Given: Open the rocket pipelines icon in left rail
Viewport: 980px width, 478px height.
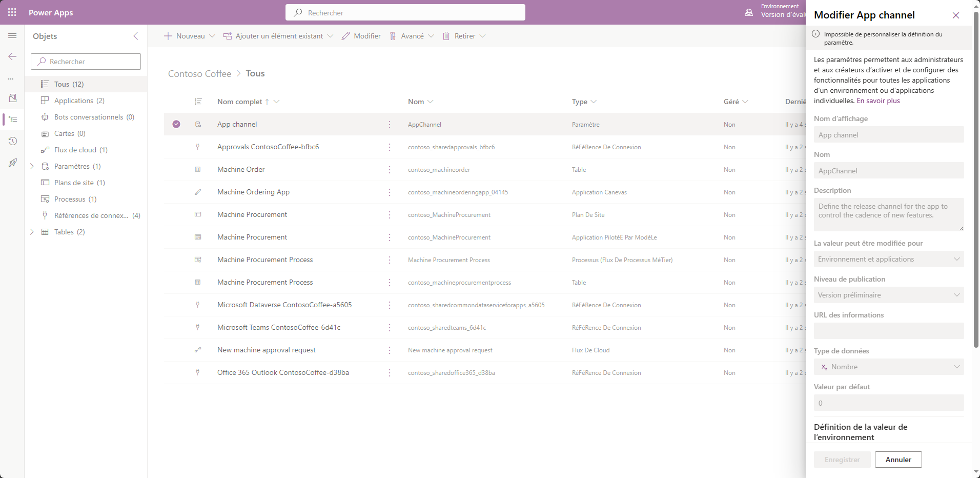Looking at the screenshot, I should tap(13, 163).
